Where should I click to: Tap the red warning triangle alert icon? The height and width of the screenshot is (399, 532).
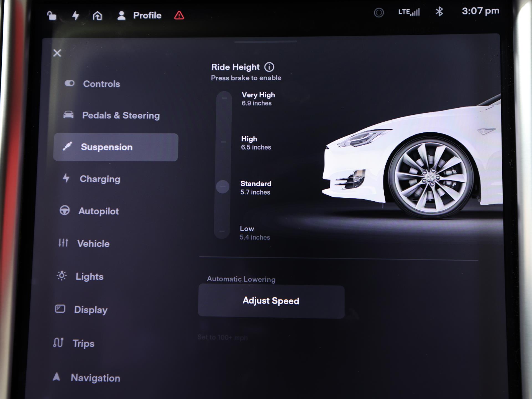click(179, 16)
